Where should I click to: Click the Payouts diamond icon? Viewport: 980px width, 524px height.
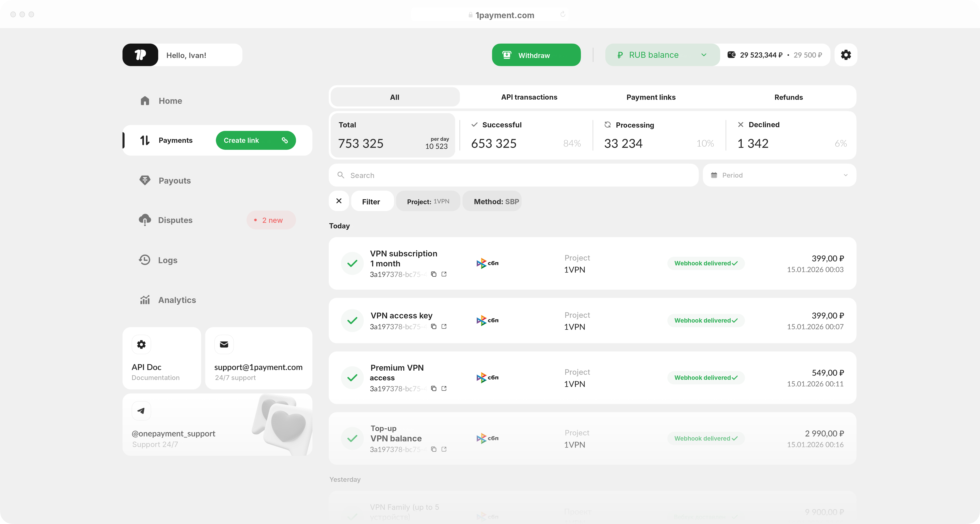[x=145, y=180]
